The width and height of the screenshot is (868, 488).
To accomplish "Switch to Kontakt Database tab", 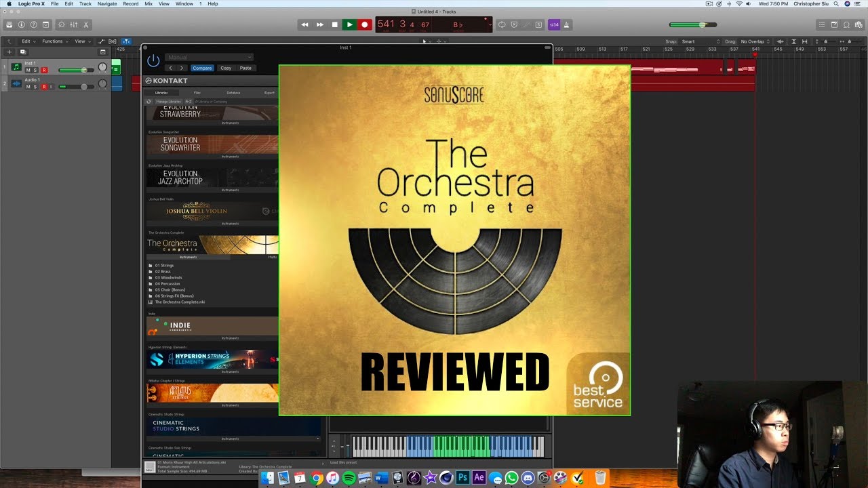I will tap(233, 92).
